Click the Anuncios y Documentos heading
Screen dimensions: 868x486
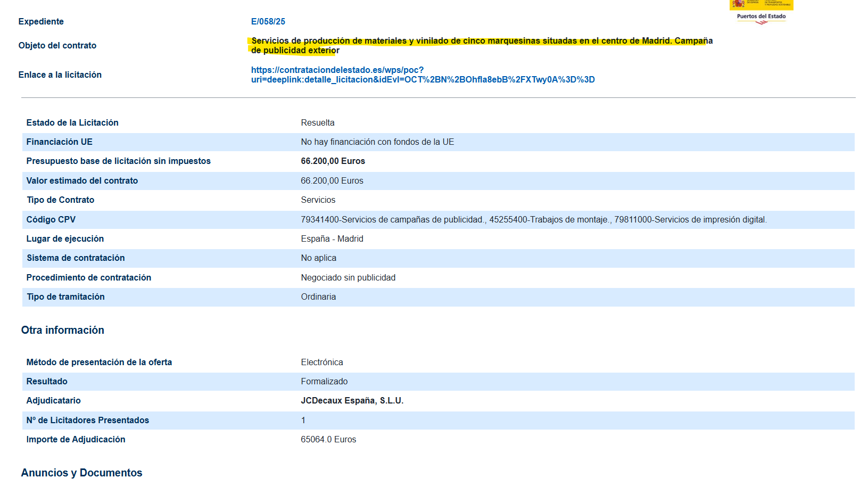click(81, 473)
